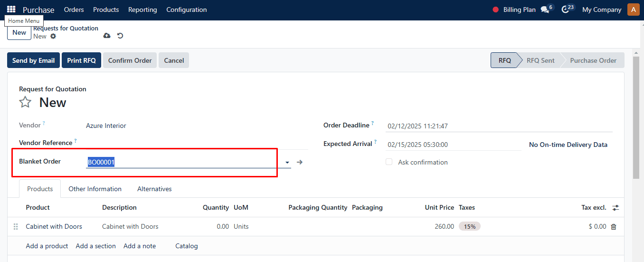Open column options adjust icon
The height and width of the screenshot is (262, 644).
[x=616, y=208]
